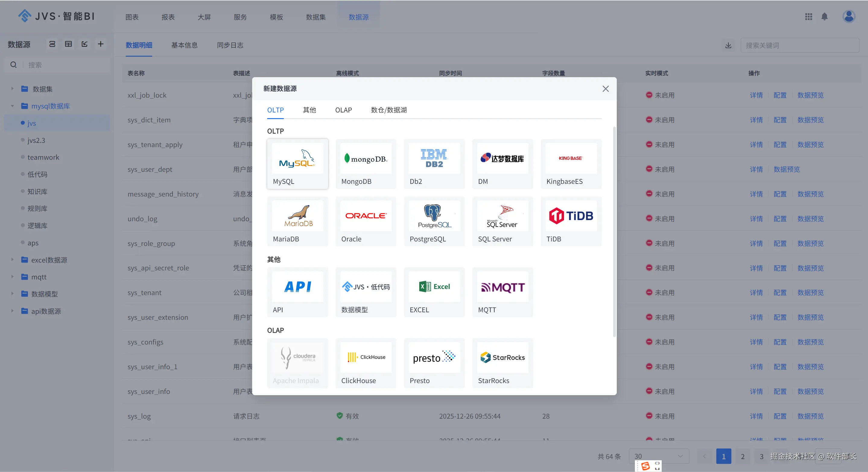Expand the excel数据源 folder
The image size is (868, 472).
pos(12,260)
